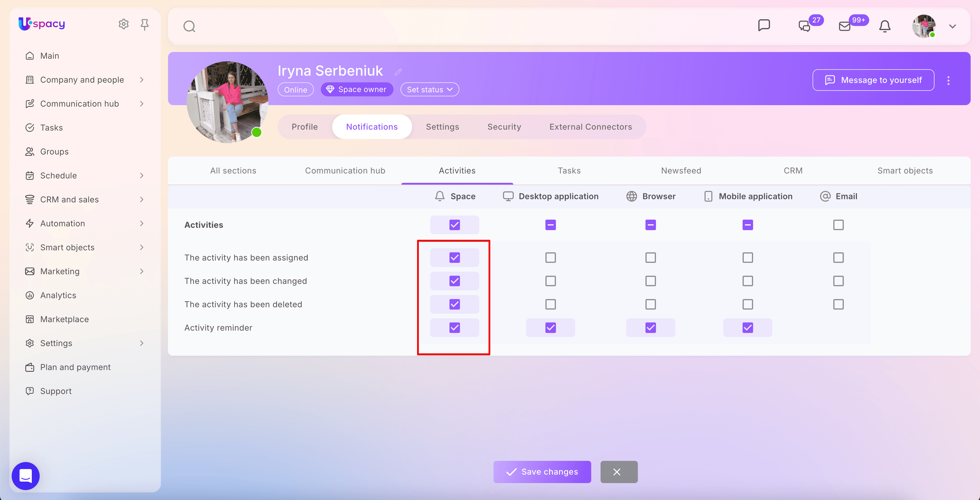Open mail icon with 99+ badge
Image resolution: width=980 pixels, height=500 pixels.
pos(845,26)
